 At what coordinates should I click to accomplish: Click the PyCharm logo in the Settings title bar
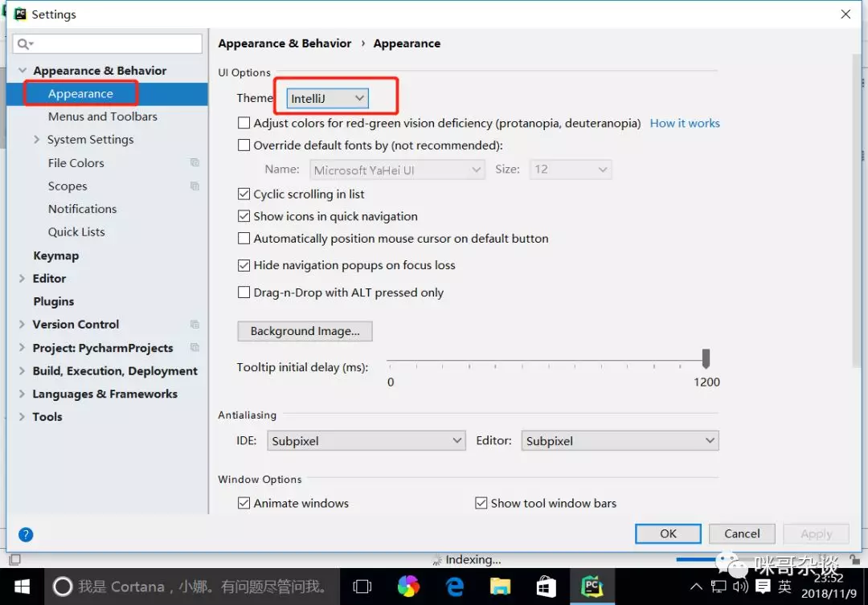point(20,14)
